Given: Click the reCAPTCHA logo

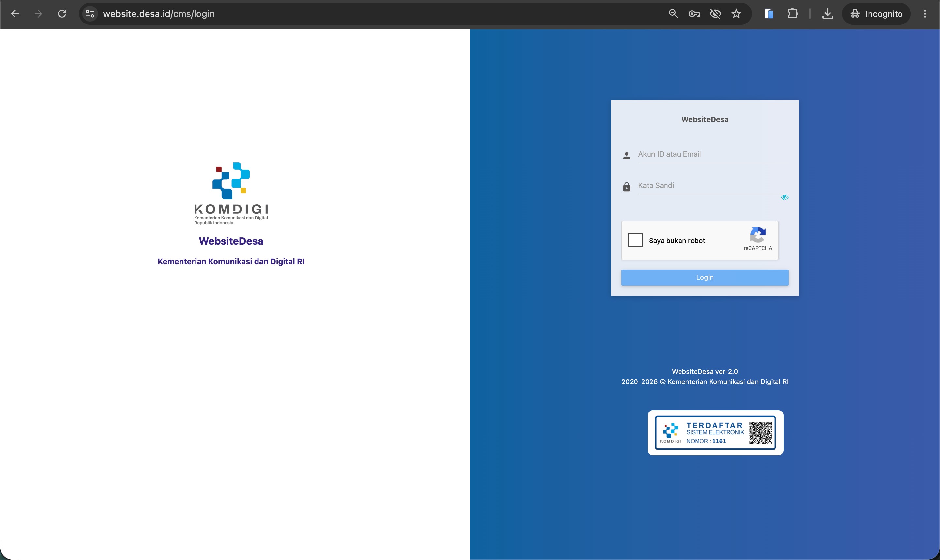Looking at the screenshot, I should pyautogui.click(x=758, y=235).
